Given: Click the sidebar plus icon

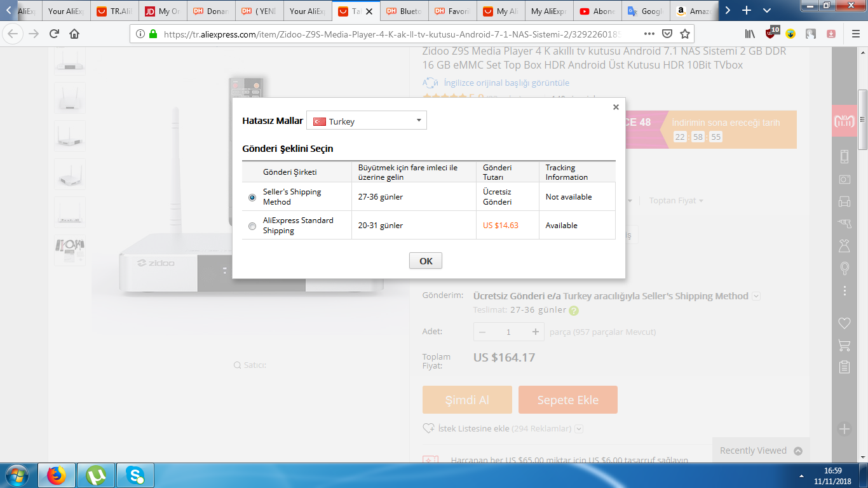Looking at the screenshot, I should tap(844, 429).
